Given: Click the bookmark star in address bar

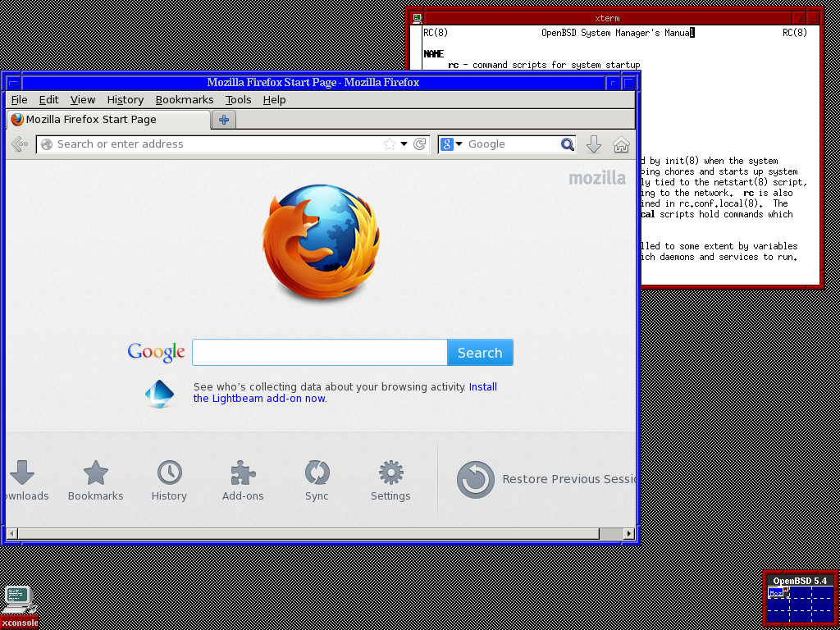Looking at the screenshot, I should pyautogui.click(x=390, y=144).
